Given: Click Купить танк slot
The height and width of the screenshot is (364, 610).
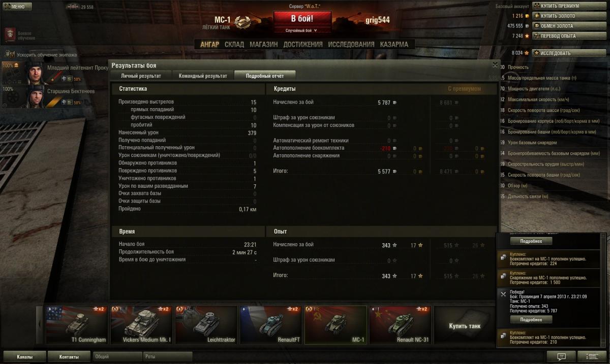Looking at the screenshot, I should point(465,325).
